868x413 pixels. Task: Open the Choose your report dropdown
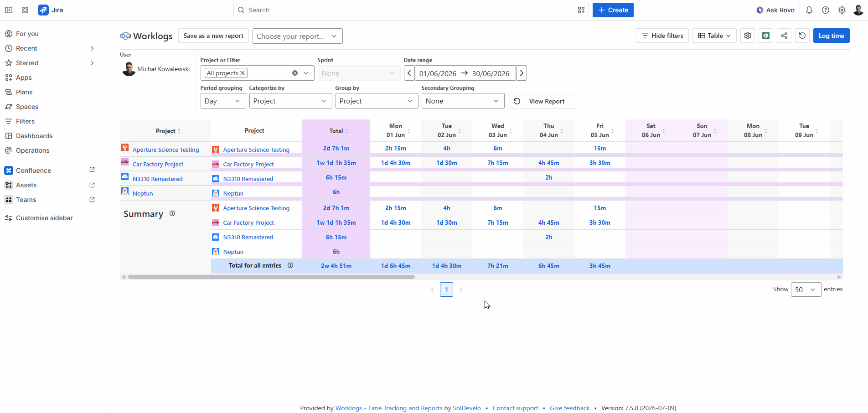click(x=297, y=36)
